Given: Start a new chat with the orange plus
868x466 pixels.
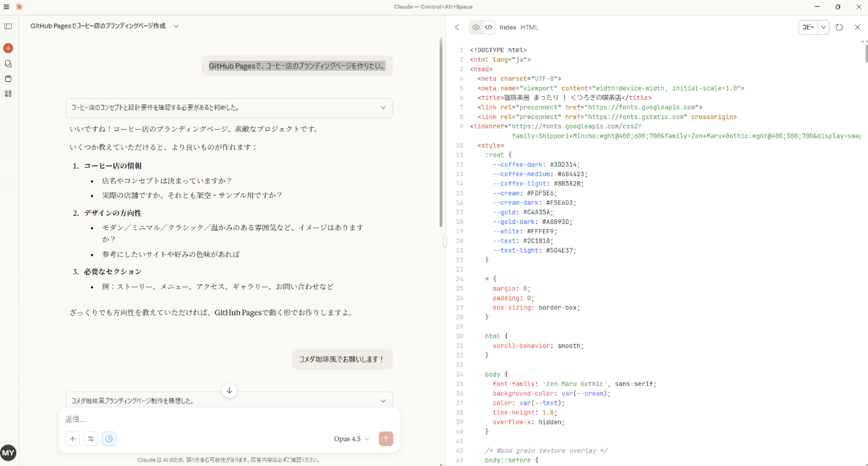Looking at the screenshot, I should (8, 48).
